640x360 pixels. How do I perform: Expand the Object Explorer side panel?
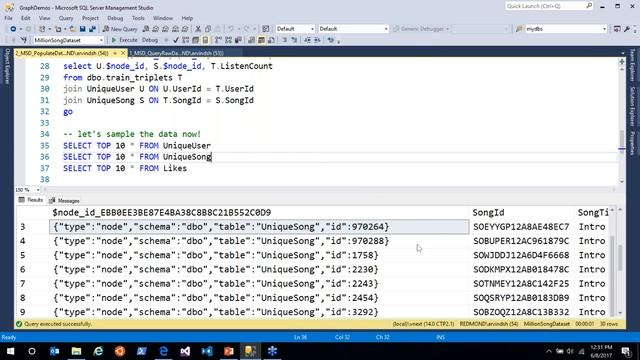tap(7, 66)
